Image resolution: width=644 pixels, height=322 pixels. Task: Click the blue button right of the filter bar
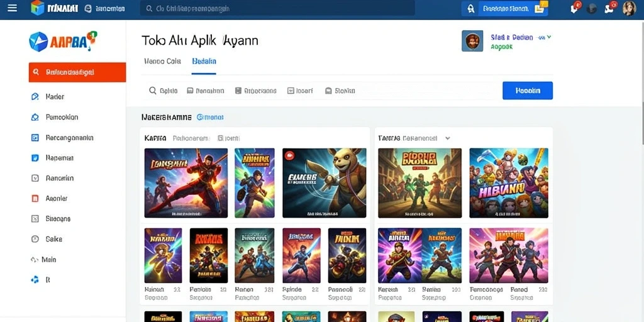point(528,91)
